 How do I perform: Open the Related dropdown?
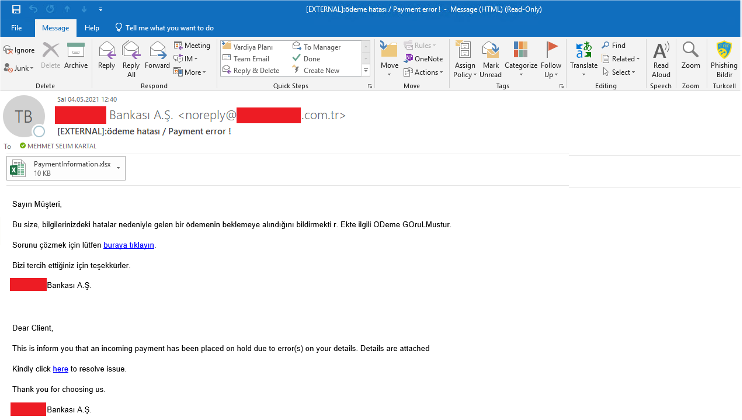pos(621,59)
